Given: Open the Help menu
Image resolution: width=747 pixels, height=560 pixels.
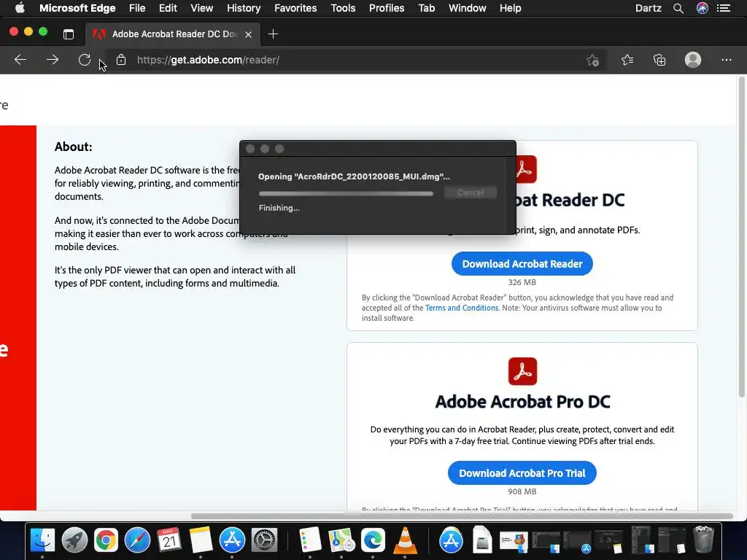Looking at the screenshot, I should (510, 8).
